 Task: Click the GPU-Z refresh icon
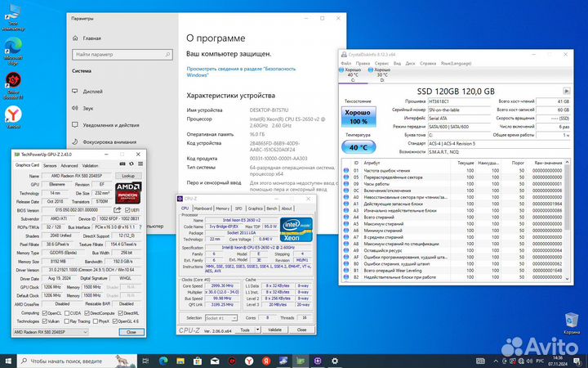tap(131, 164)
